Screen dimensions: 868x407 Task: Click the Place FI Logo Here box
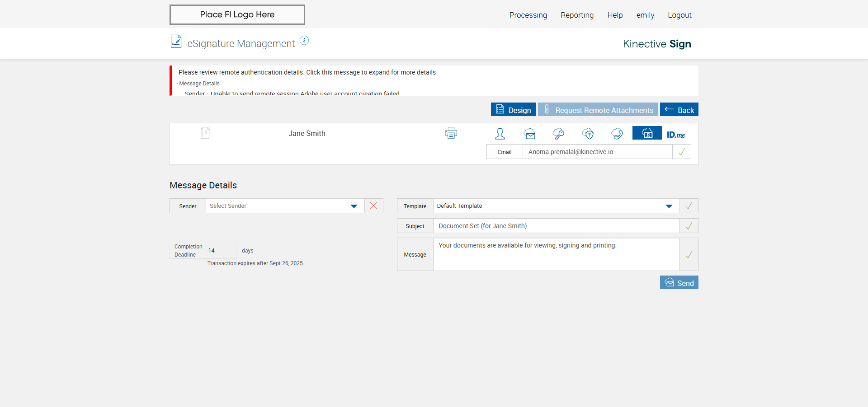[x=237, y=14]
